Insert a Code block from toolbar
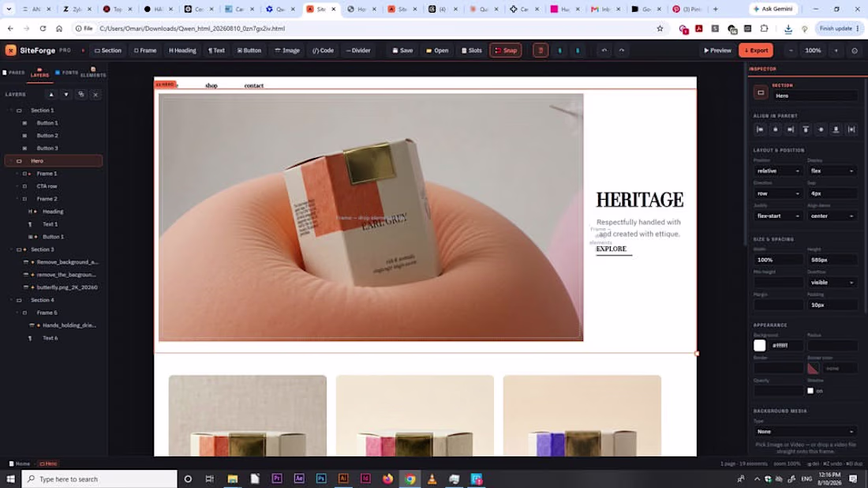The image size is (868, 488). point(323,51)
